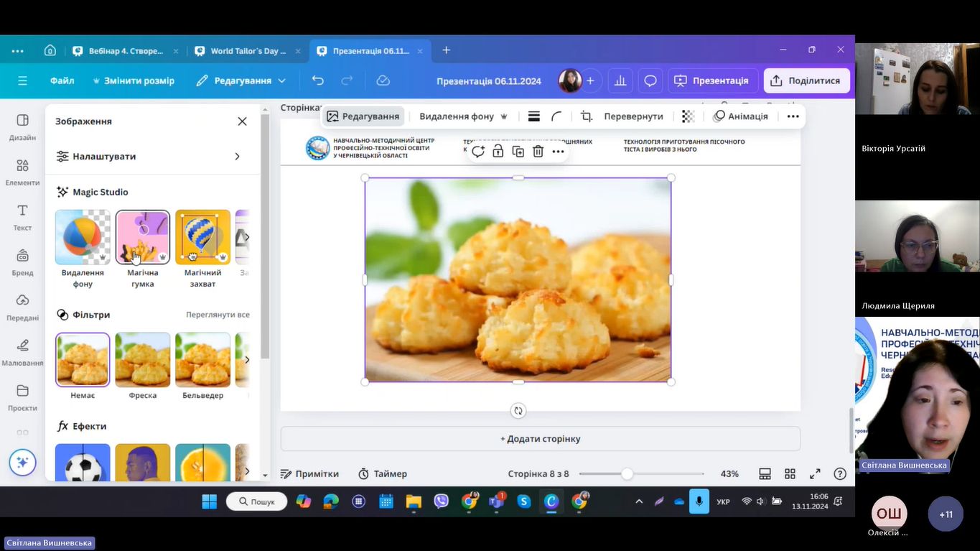This screenshot has height=551, width=980.
Task: Open the Редагування mode dropdown in the top bar
Action: [241, 80]
